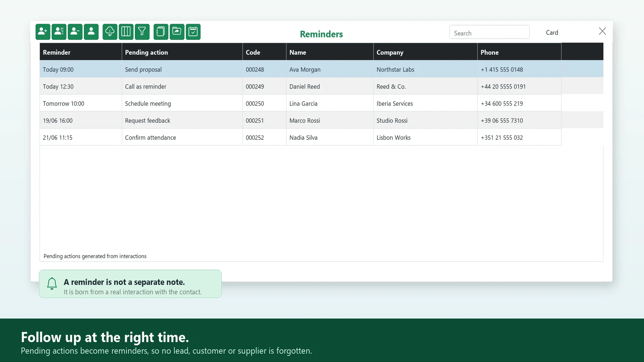The height and width of the screenshot is (362, 644).
Task: Select code 000249
Action: pos(264,86)
